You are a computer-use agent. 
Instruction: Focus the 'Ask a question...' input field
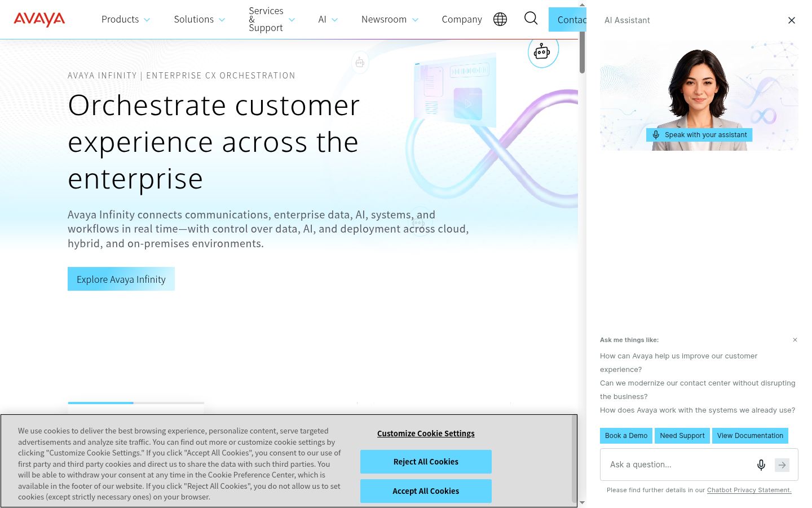[679, 465]
